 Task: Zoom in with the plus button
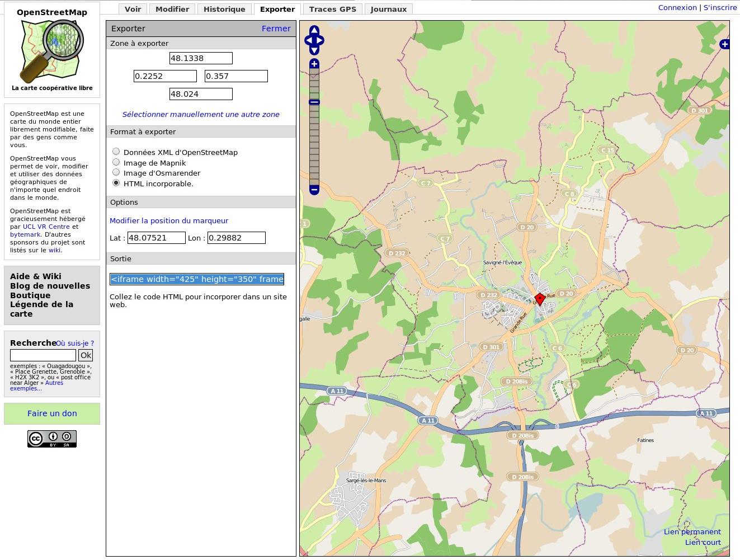pyautogui.click(x=314, y=64)
